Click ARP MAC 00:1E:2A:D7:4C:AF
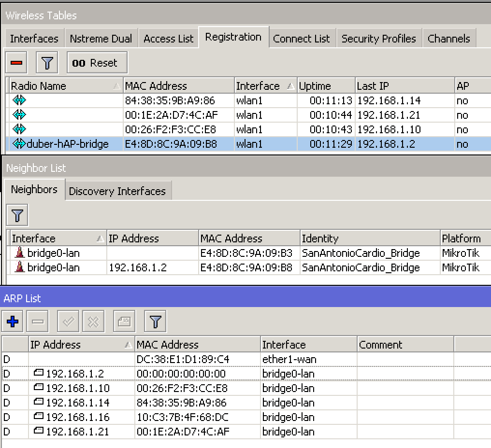 (183, 432)
